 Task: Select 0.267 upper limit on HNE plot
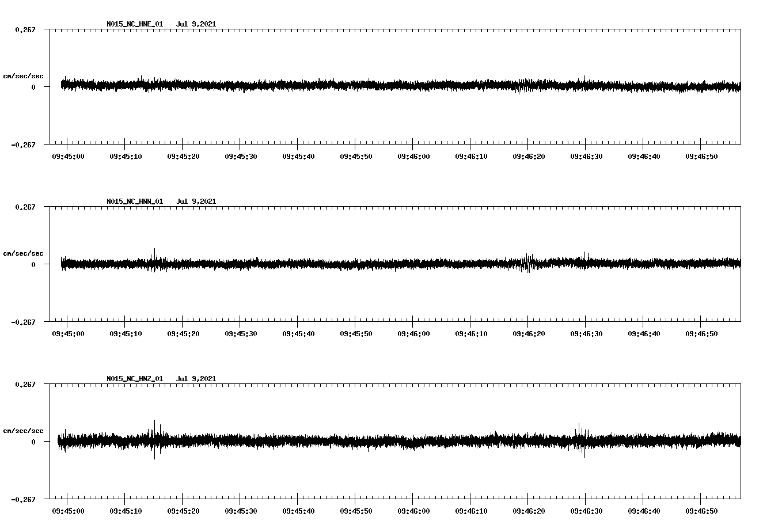[25, 29]
